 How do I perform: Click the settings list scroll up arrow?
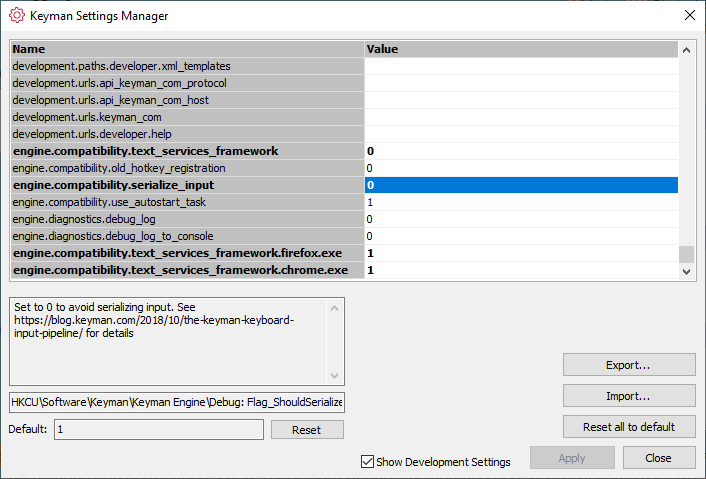point(686,50)
